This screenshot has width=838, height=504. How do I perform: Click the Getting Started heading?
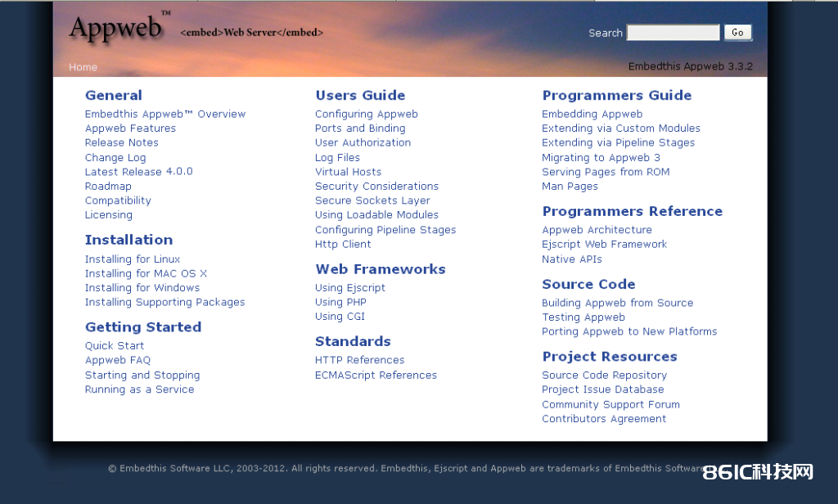click(x=143, y=327)
